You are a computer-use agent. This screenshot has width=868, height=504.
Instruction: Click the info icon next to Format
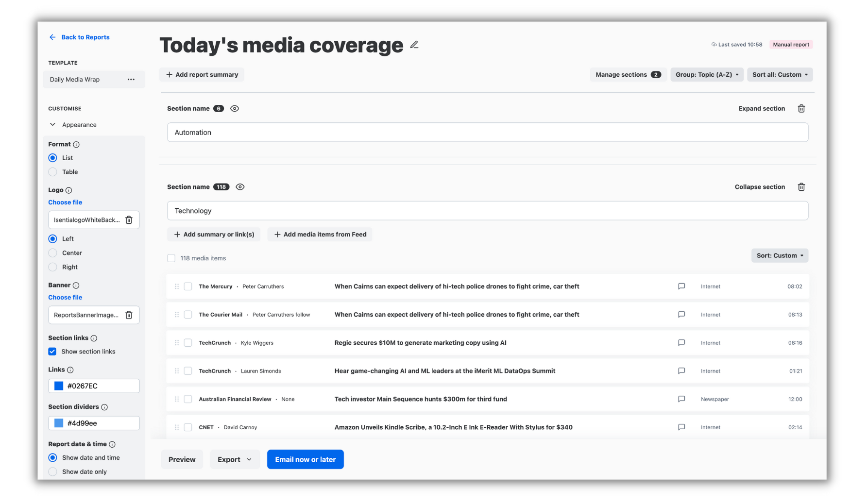tap(76, 145)
